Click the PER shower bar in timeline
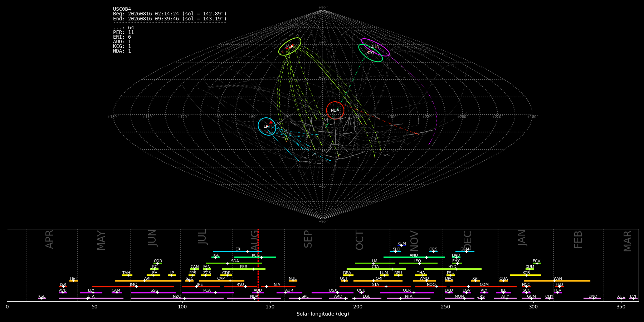The height and width of the screenshot is (322, 644). coord(244,269)
